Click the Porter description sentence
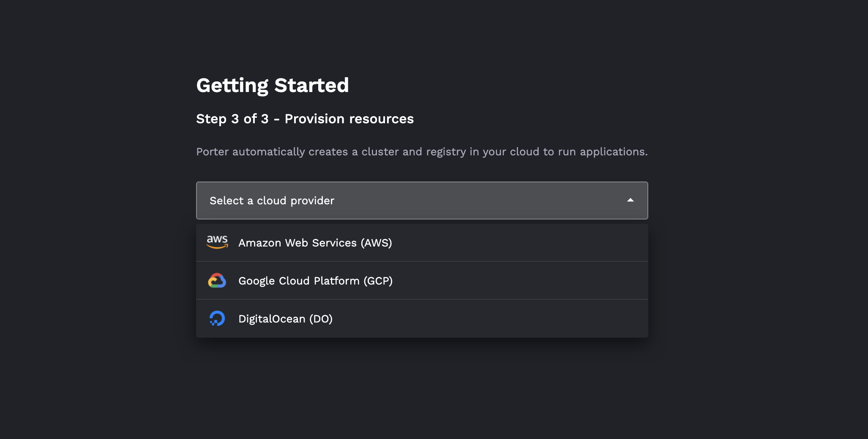Screen dimensions: 868x439 click(422, 152)
